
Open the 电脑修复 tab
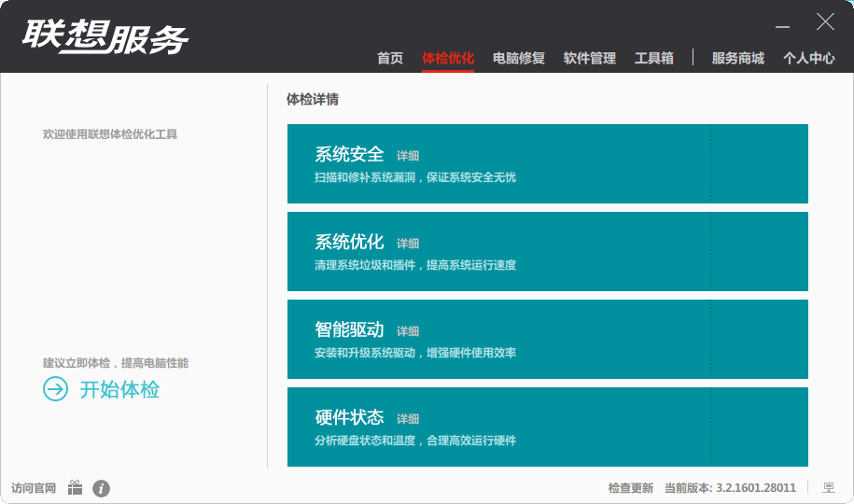coord(519,58)
